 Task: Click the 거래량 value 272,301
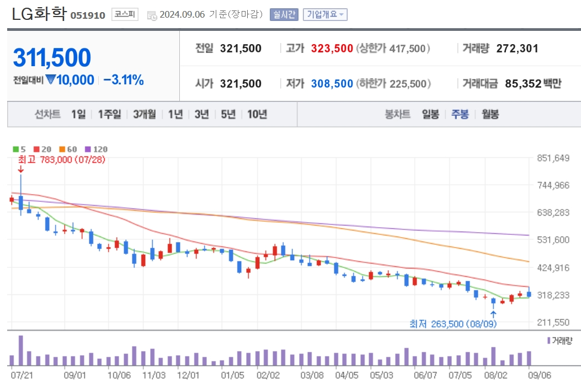point(517,49)
